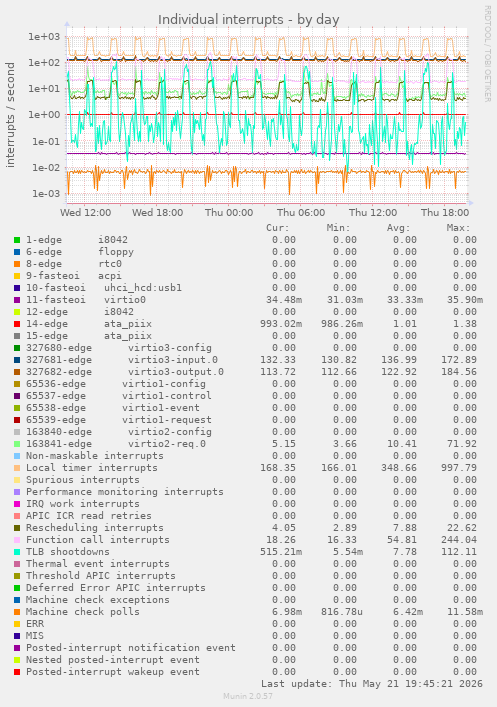Viewport: 497px width, 707px height.
Task: Click the Avg column header
Action: [x=399, y=228]
